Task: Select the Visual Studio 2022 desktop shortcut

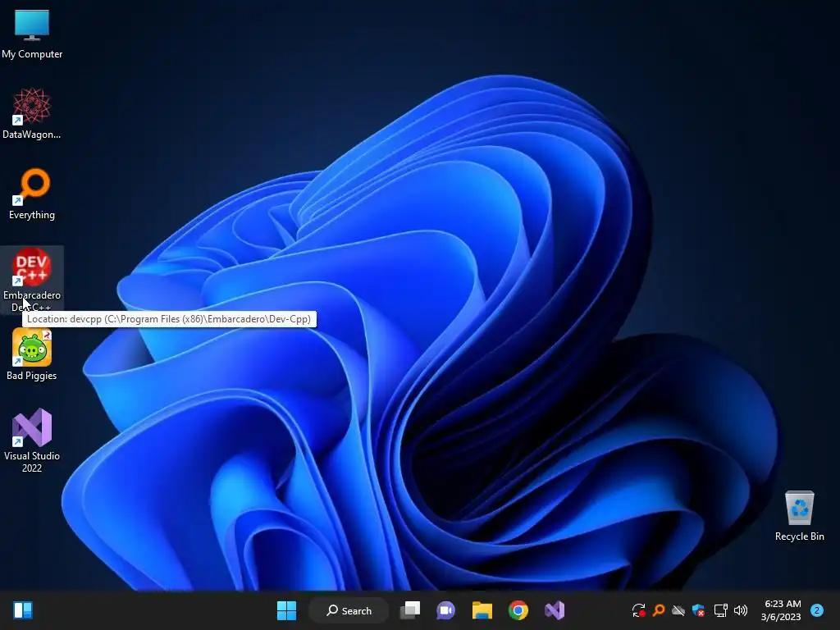Action: click(x=32, y=441)
